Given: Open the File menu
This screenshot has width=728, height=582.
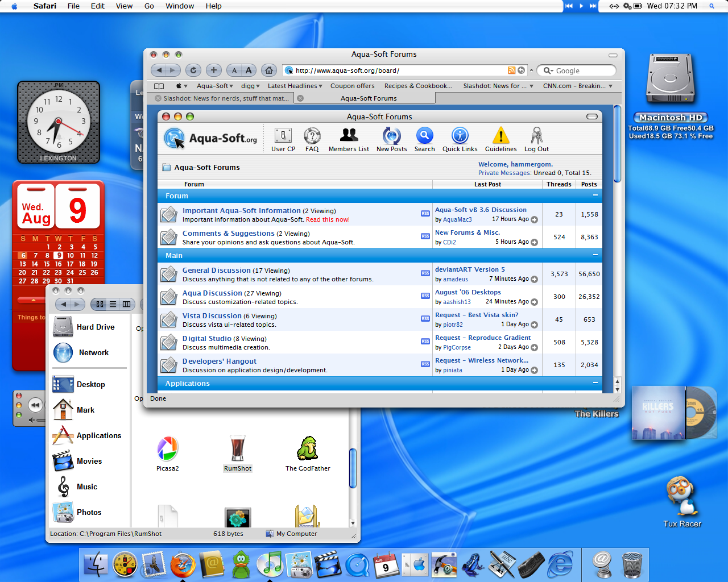Looking at the screenshot, I should tap(73, 6).
